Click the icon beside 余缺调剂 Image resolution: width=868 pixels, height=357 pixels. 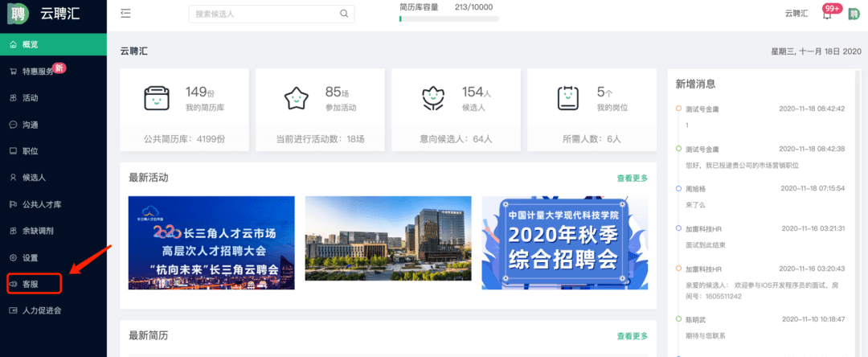[x=14, y=231]
